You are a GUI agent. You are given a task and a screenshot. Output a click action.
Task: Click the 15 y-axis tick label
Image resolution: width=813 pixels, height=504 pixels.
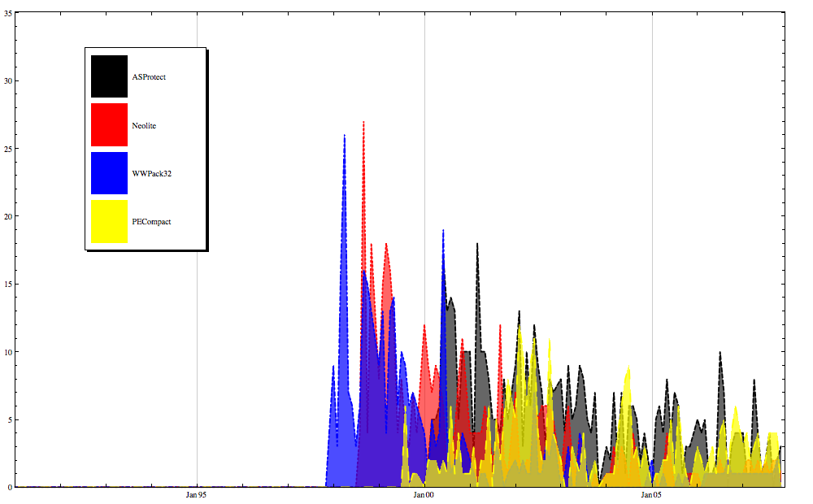(x=8, y=285)
